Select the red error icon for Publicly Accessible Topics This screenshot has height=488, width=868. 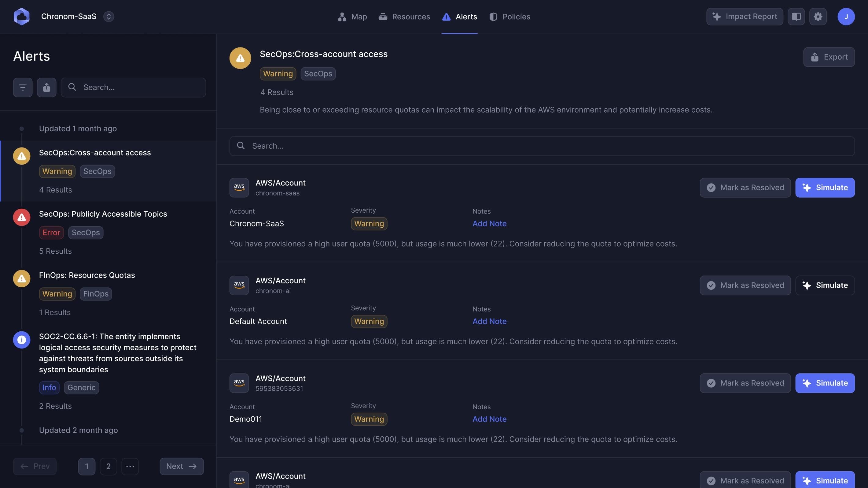(x=22, y=217)
